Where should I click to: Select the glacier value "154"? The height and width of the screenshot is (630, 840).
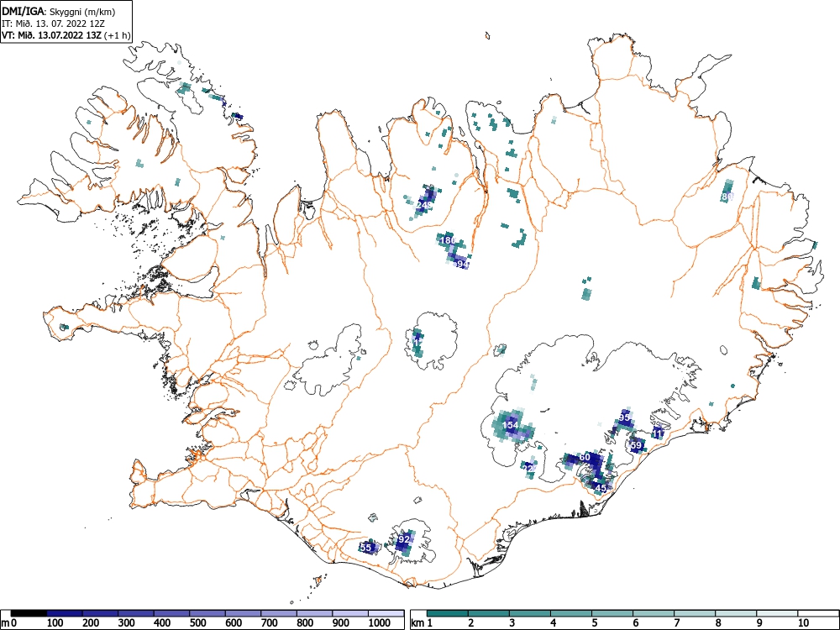(x=511, y=425)
